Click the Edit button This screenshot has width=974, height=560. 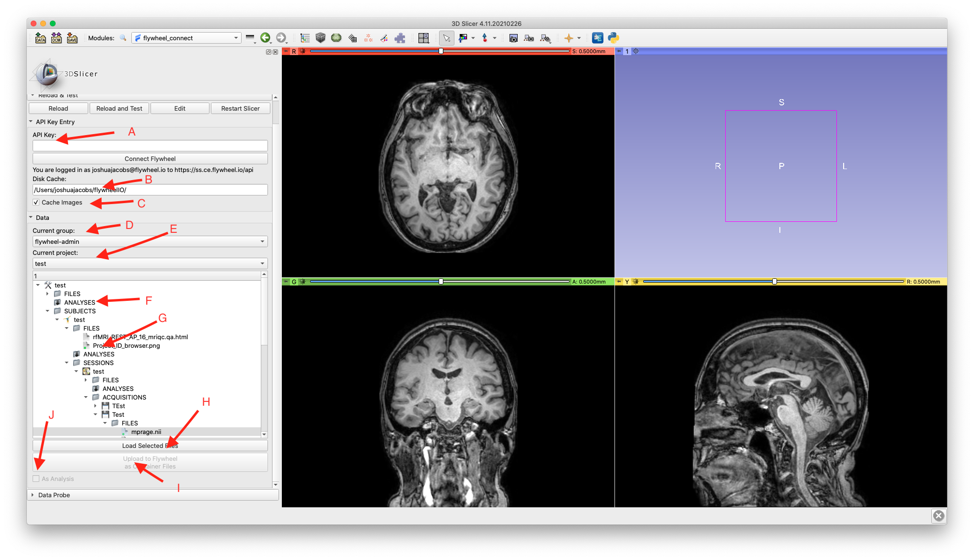tap(180, 108)
